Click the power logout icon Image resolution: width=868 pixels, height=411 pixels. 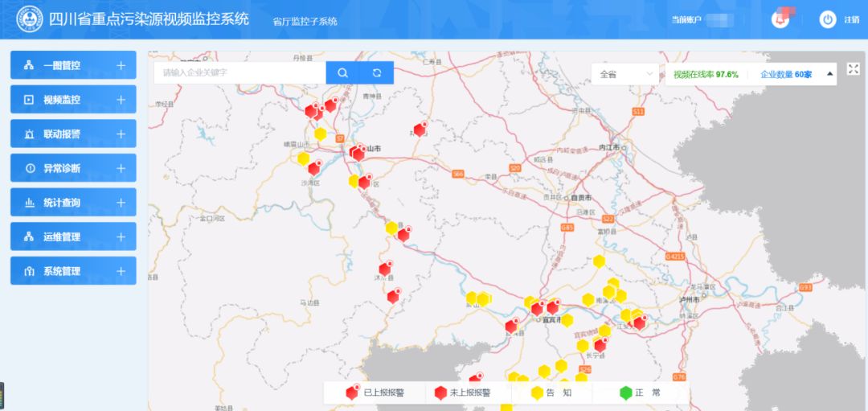(828, 19)
